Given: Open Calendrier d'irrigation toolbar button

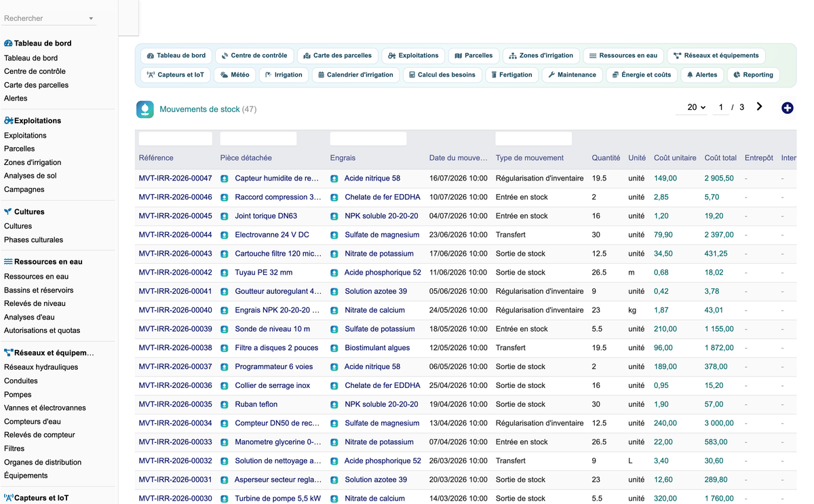Looking at the screenshot, I should pos(356,75).
